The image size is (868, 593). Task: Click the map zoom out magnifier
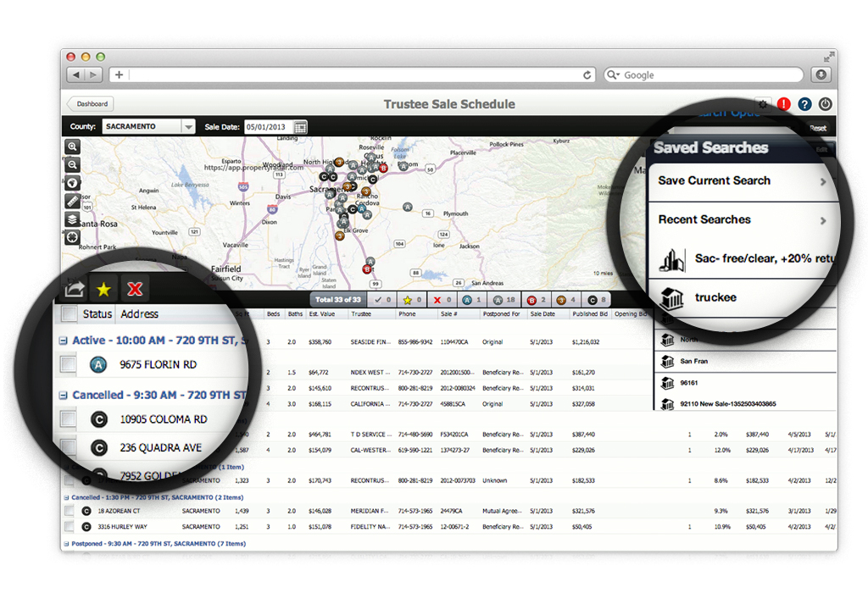click(73, 165)
